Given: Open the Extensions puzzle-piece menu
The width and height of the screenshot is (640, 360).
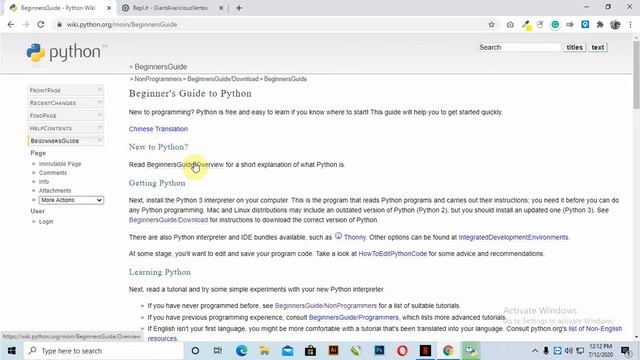Looking at the screenshot, I should click(x=600, y=24).
